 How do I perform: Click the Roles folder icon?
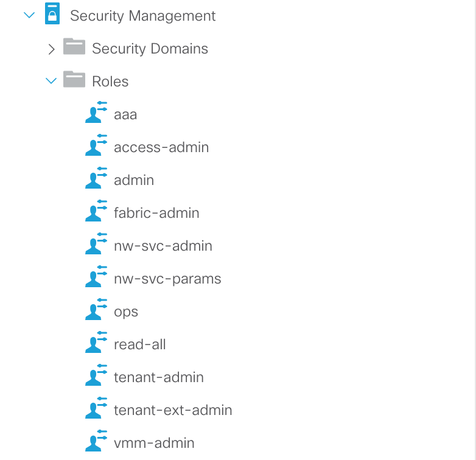tap(74, 81)
